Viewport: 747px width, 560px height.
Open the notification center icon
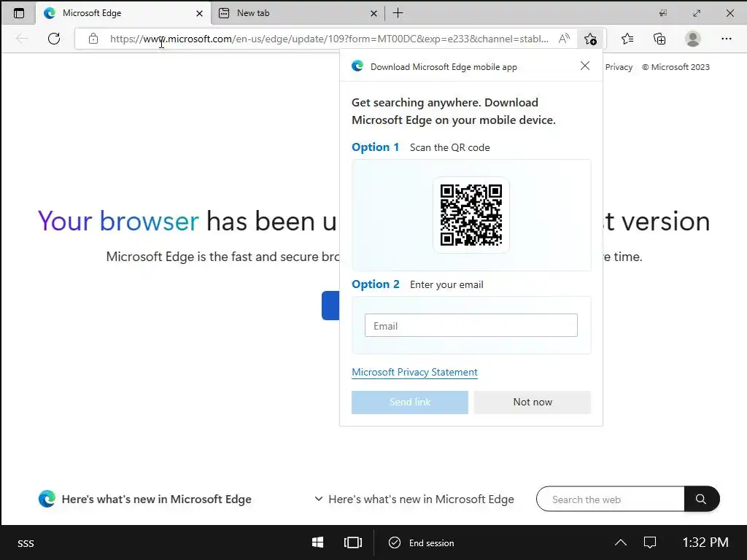[x=650, y=542]
